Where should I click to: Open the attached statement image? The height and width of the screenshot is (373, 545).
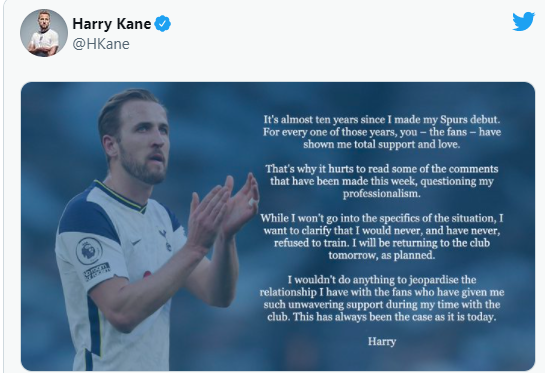[x=278, y=226]
